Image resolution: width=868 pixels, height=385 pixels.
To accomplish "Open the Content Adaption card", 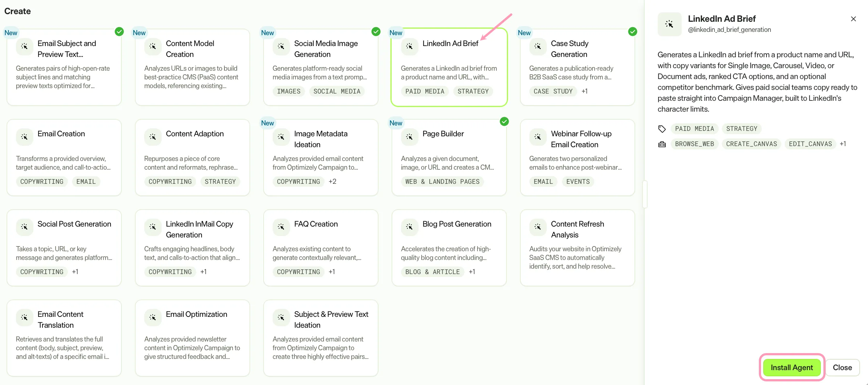I will coord(193,158).
